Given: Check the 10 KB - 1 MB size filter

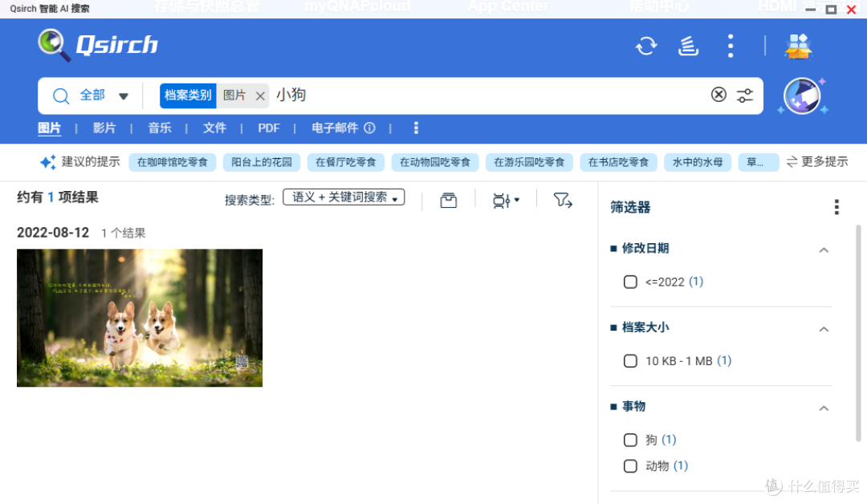Looking at the screenshot, I should point(630,361).
